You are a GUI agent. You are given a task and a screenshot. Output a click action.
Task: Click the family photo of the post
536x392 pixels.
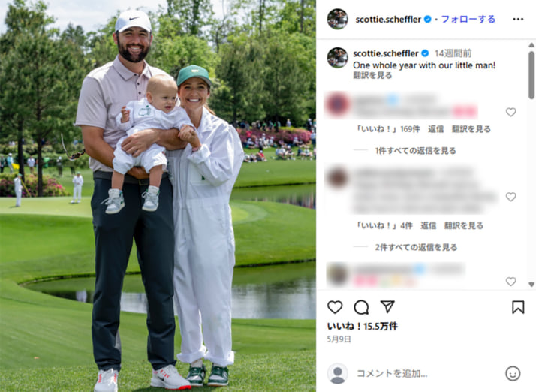coord(158,196)
